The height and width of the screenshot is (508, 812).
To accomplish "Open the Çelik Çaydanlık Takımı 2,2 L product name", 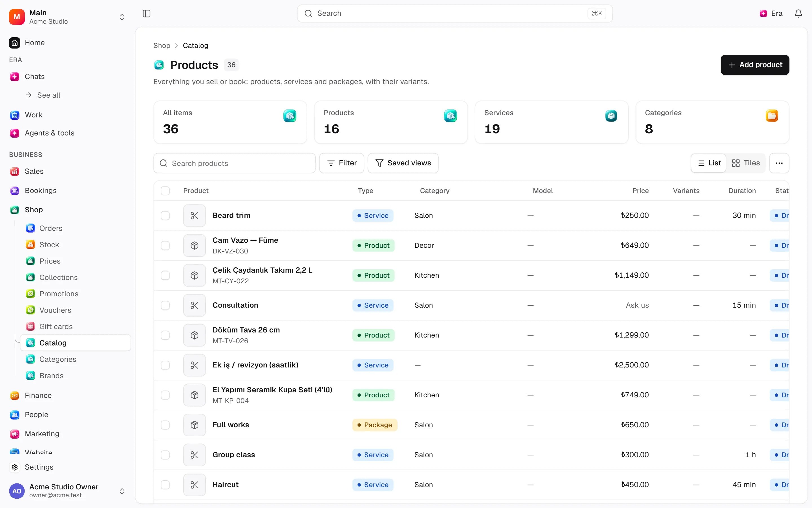I will click(262, 270).
